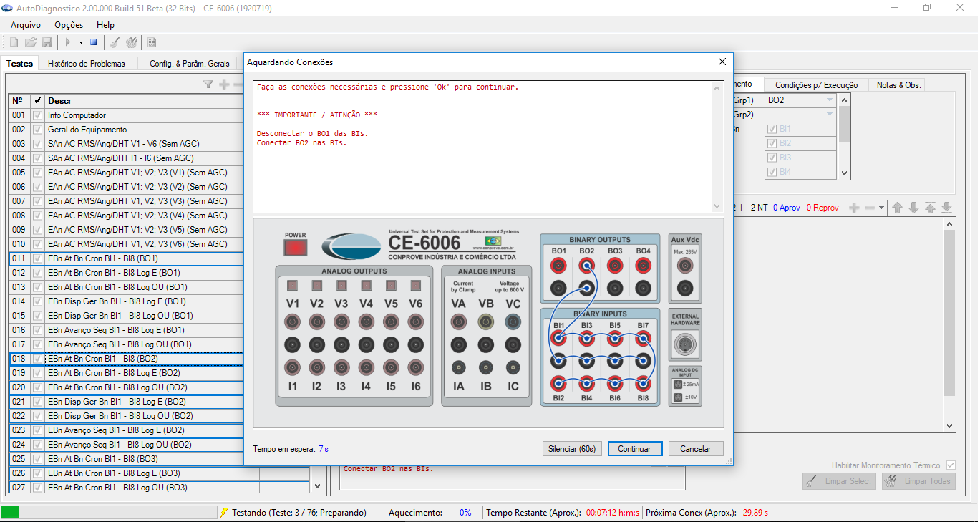
Task: Click the BO4 red terminal on diagram
Action: coord(642,266)
